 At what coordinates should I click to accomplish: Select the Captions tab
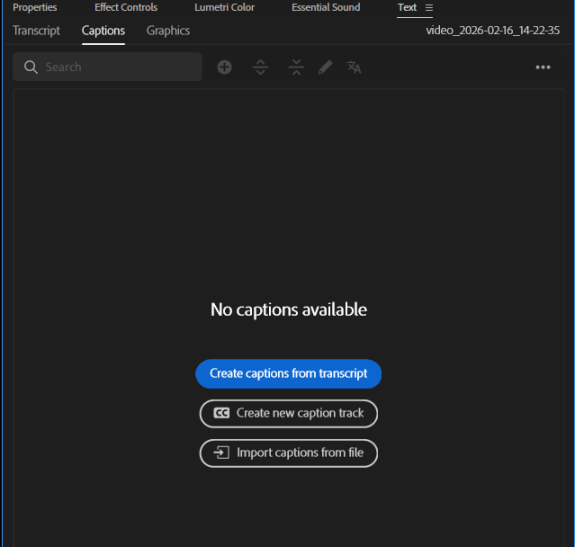point(103,31)
